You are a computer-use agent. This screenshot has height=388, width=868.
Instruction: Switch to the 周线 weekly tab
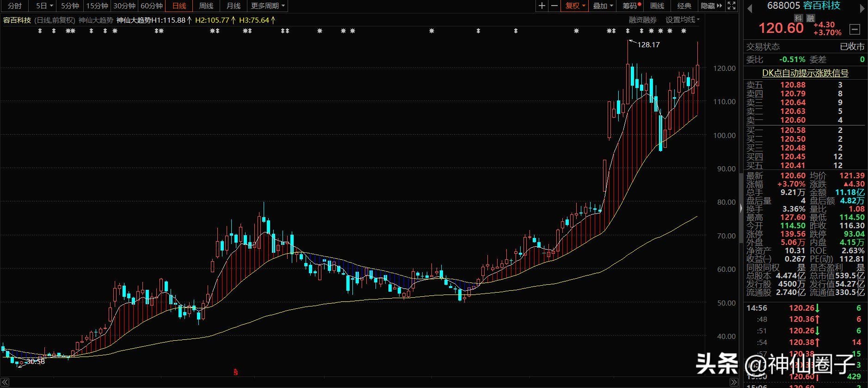click(x=206, y=6)
